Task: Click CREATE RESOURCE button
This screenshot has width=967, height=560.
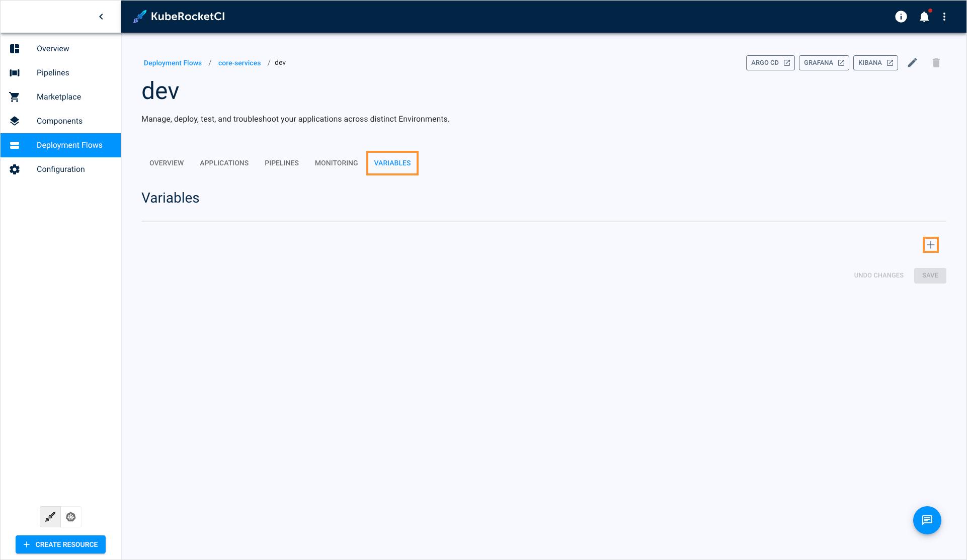Action: (61, 544)
